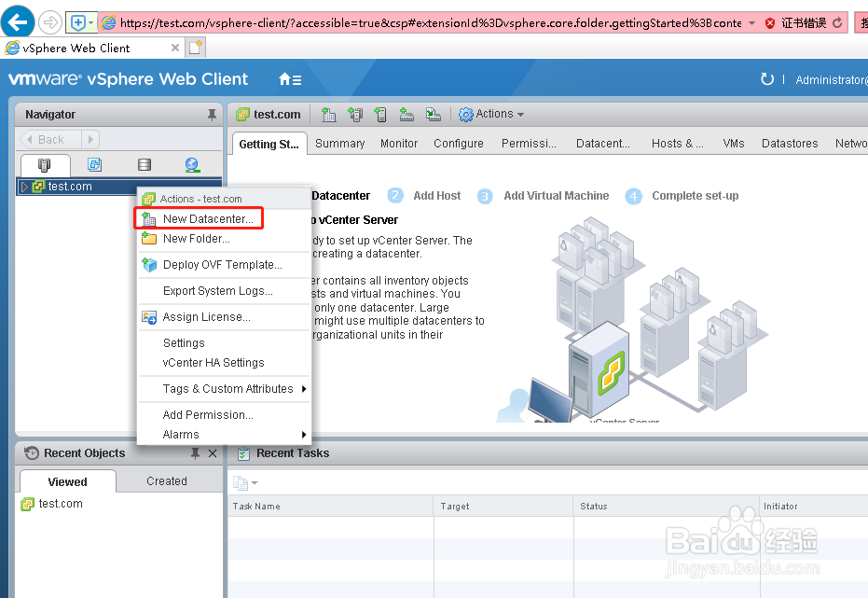Open the address bar history dropdown

[751, 22]
